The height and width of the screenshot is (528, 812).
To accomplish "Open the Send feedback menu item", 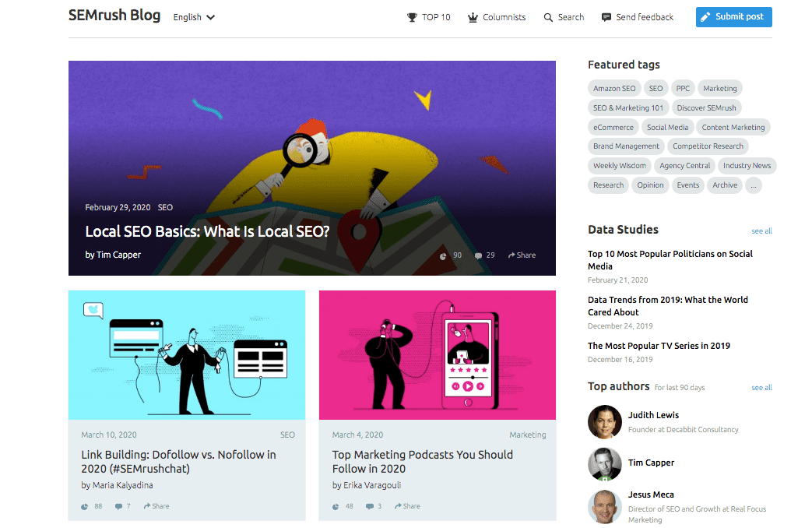I will pyautogui.click(x=638, y=17).
